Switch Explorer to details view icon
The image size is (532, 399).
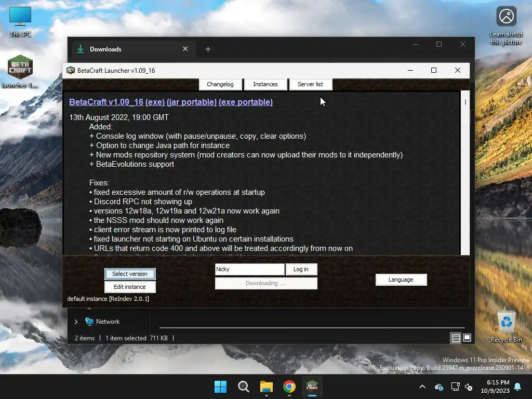point(456,338)
